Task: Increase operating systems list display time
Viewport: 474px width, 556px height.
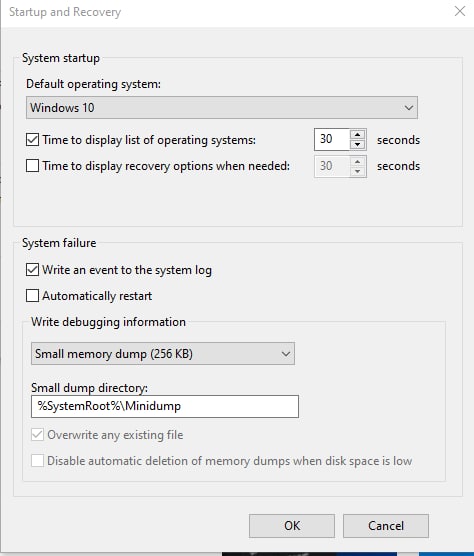Action: tap(357, 135)
